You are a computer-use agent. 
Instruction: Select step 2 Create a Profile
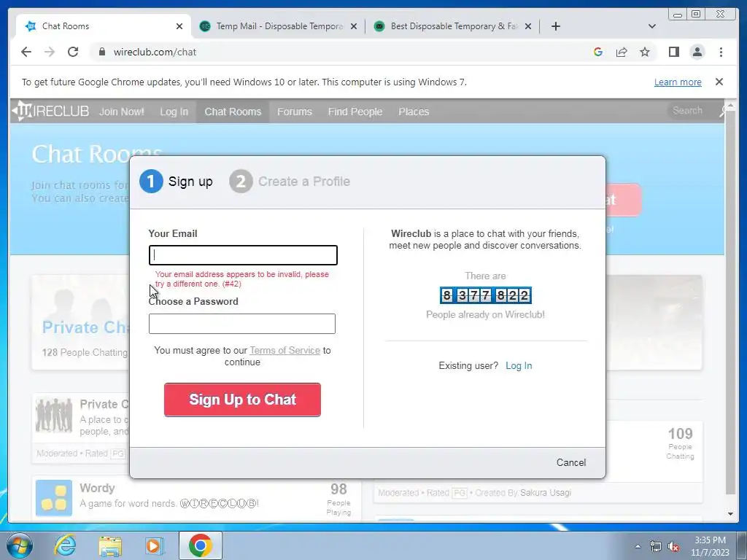[290, 182]
